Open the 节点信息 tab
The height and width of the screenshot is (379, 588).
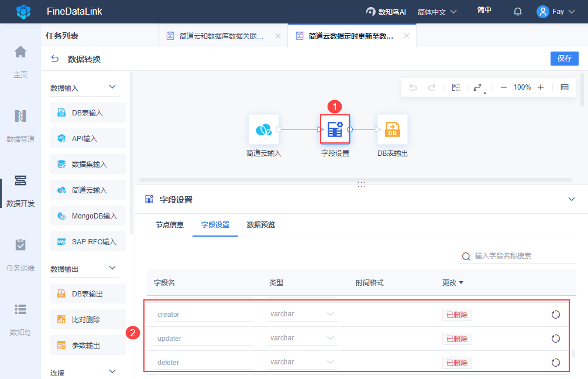point(170,224)
